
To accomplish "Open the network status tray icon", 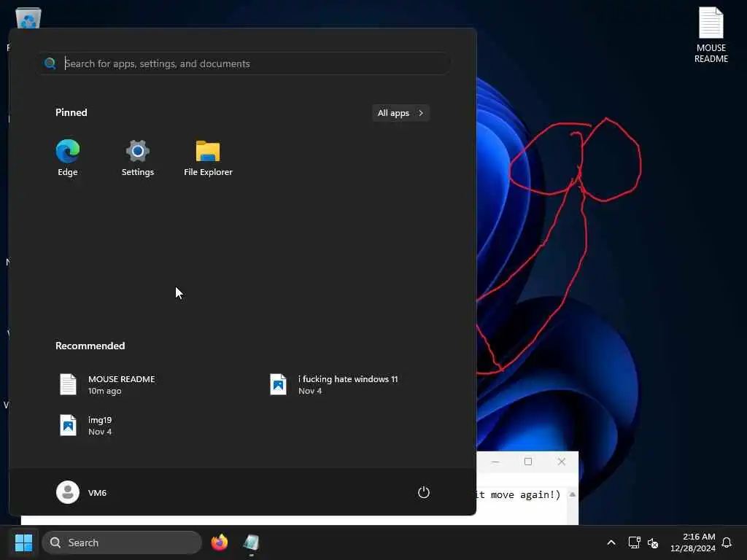I will (x=634, y=542).
